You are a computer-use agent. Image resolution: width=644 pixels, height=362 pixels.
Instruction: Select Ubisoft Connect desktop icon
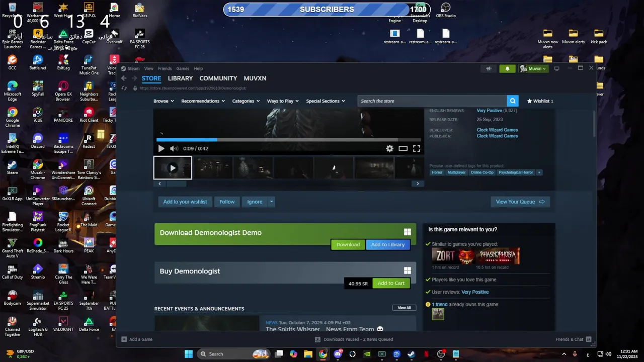89,196
